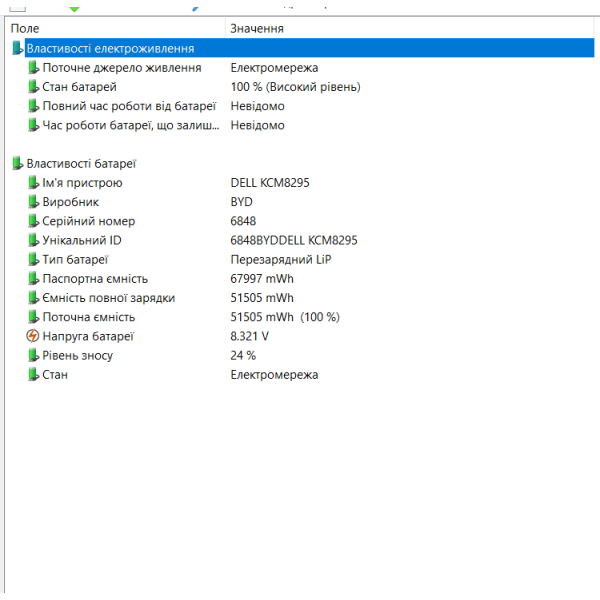Click the wear level value '24 %'
600x600 pixels.
(243, 355)
